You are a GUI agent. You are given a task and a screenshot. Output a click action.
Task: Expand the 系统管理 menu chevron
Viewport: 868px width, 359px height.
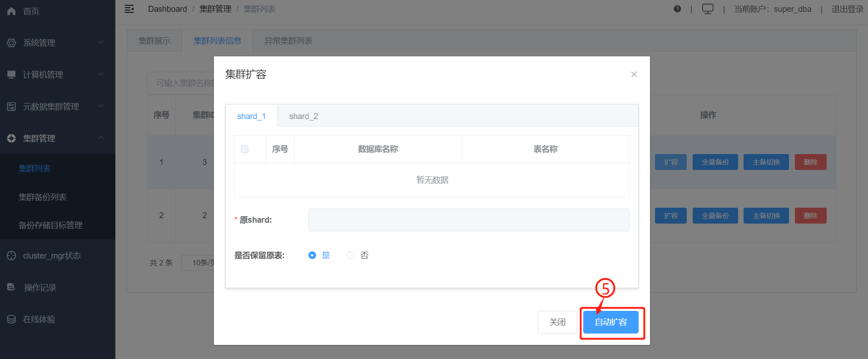click(101, 42)
